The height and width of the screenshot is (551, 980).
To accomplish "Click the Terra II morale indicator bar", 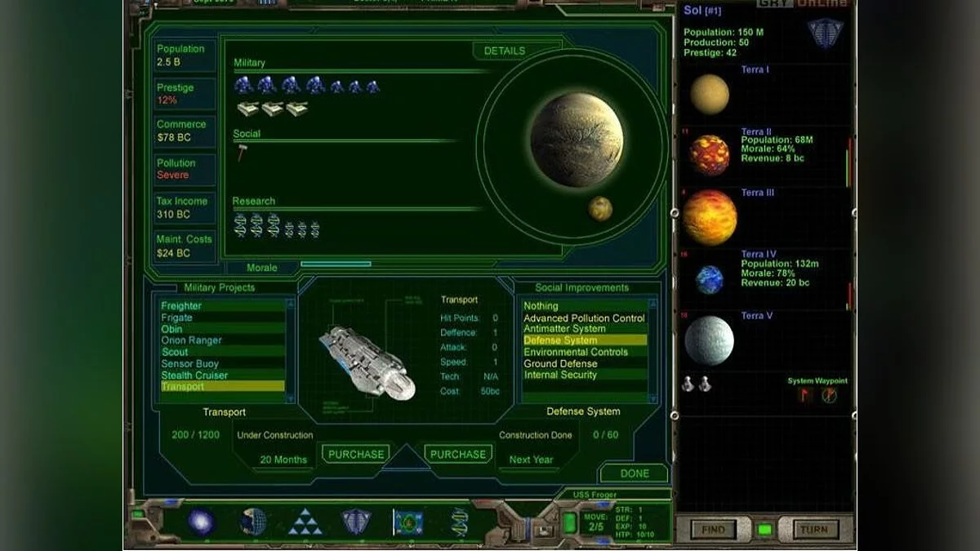I will 849,162.
